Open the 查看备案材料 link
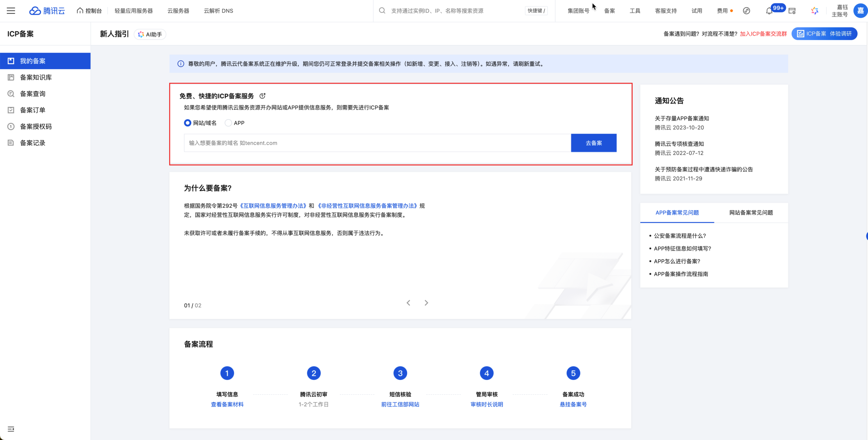Image resolution: width=868 pixels, height=440 pixels. click(x=227, y=404)
